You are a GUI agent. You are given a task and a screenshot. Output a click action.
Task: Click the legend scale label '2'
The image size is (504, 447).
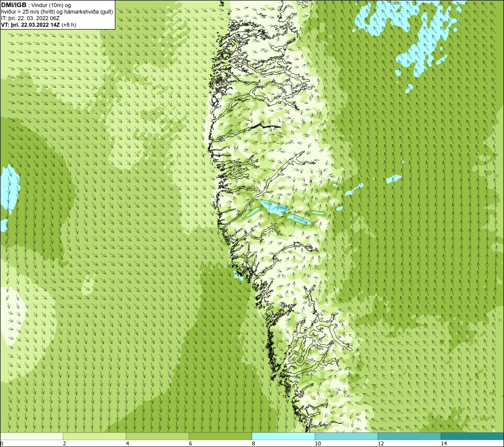pos(65,444)
